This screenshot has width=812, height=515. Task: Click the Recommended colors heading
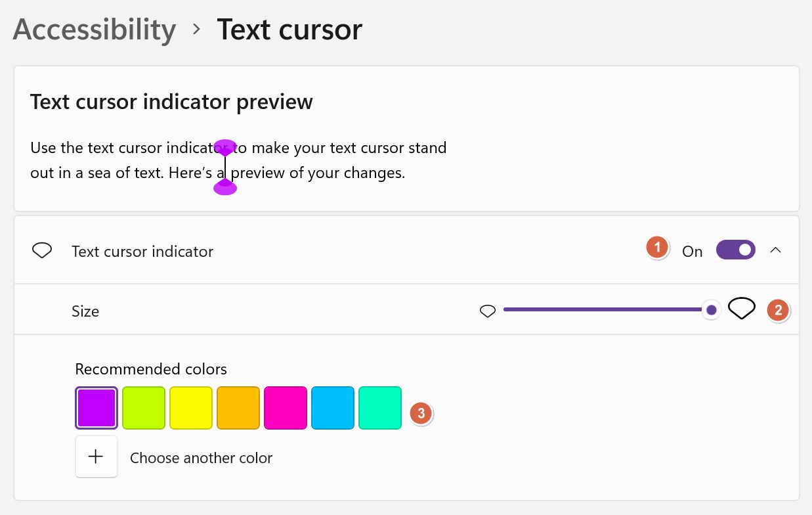coord(150,369)
